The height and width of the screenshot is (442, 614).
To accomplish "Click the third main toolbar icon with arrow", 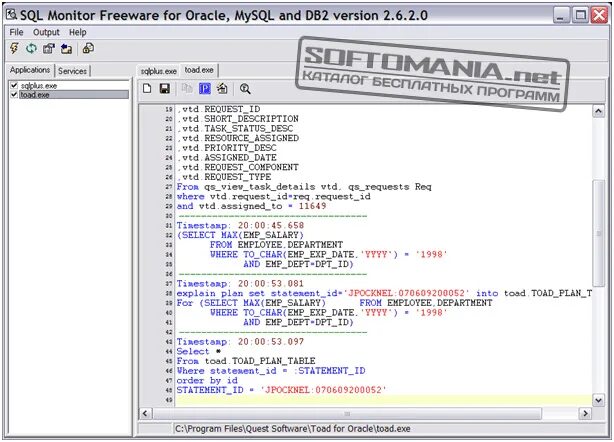I will 49,49.
